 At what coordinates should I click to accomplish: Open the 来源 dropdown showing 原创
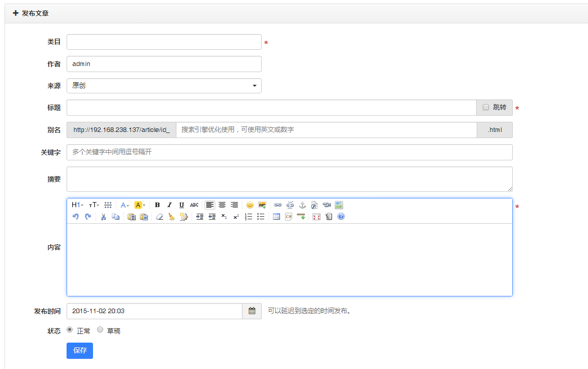[x=164, y=86]
